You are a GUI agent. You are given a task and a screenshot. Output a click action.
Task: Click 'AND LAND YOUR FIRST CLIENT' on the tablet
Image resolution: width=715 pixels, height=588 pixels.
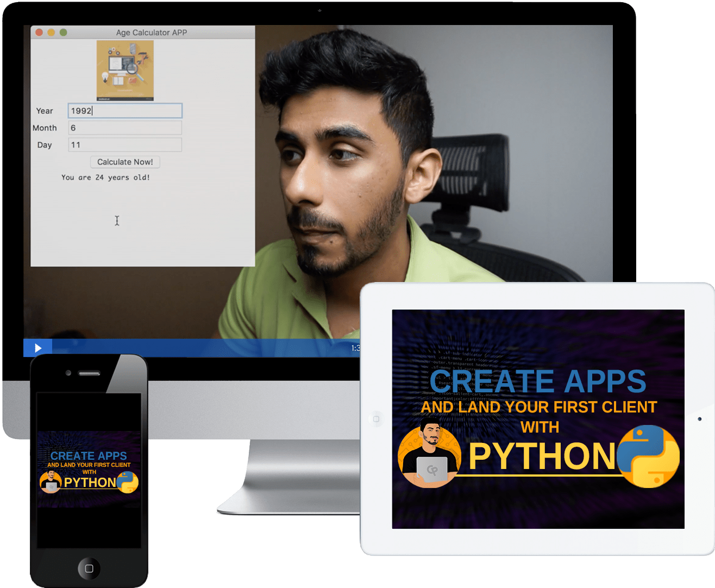(x=539, y=407)
